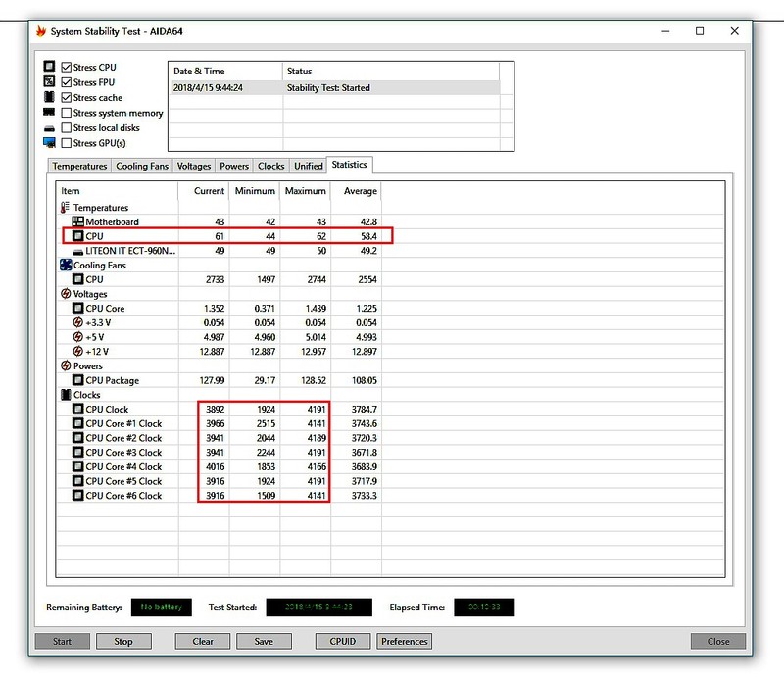784x681 pixels.
Task: Click the Elapsed Time display
Action: coord(482,608)
